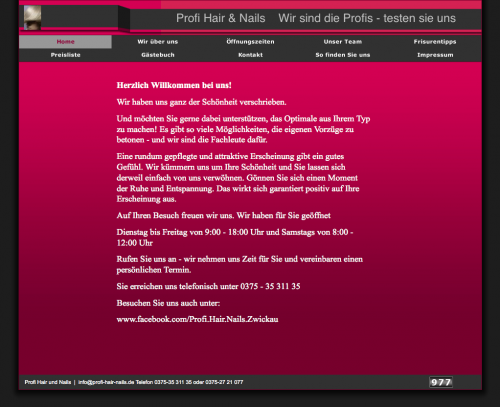This screenshot has height=407, width=500.
Task: Click the logo photo in the header
Action: point(32,18)
